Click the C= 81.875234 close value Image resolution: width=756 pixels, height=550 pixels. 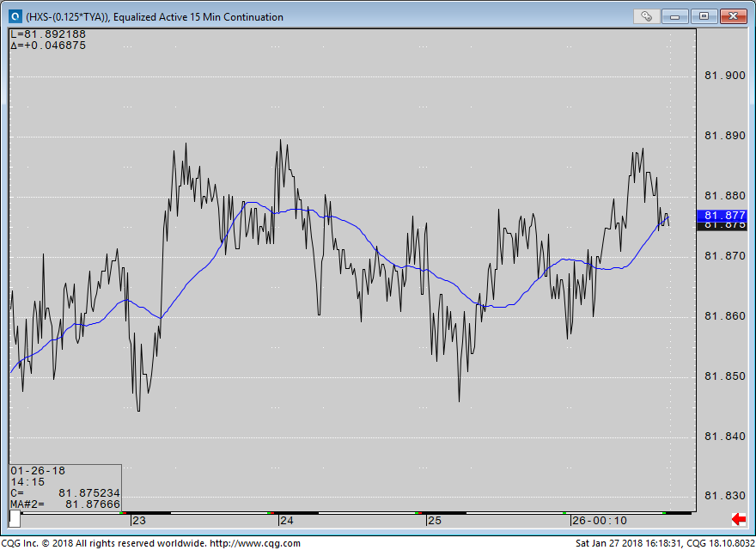65,493
